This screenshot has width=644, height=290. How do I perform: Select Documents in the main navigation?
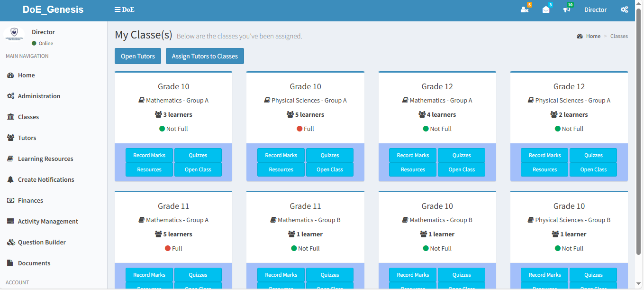34,263
